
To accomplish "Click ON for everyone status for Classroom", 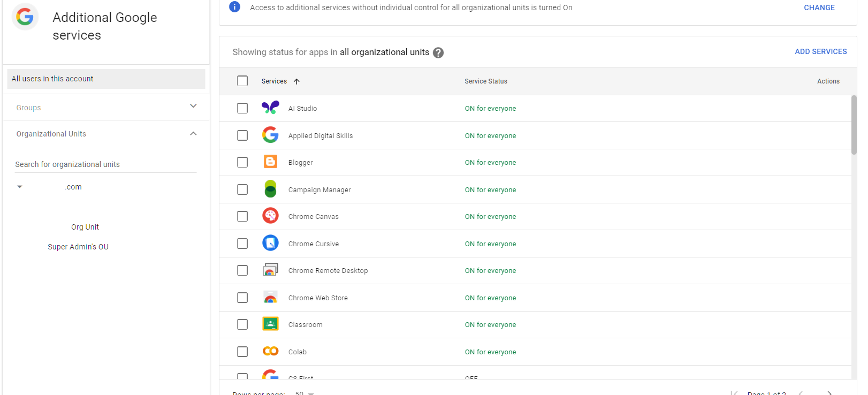I will 490,324.
